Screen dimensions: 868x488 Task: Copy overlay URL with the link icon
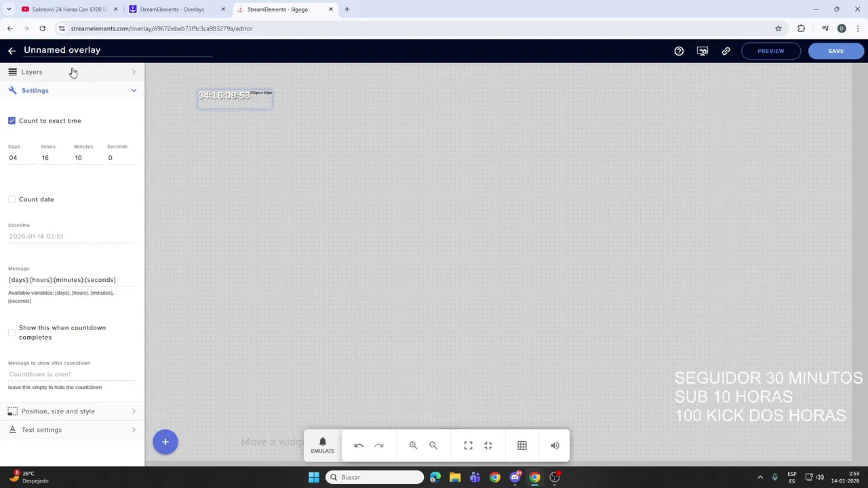tap(726, 51)
